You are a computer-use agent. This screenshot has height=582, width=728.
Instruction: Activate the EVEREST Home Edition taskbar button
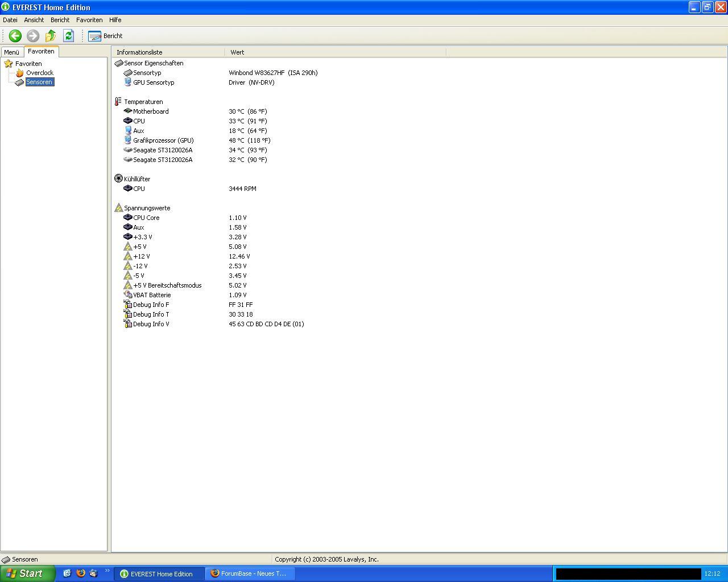159,574
